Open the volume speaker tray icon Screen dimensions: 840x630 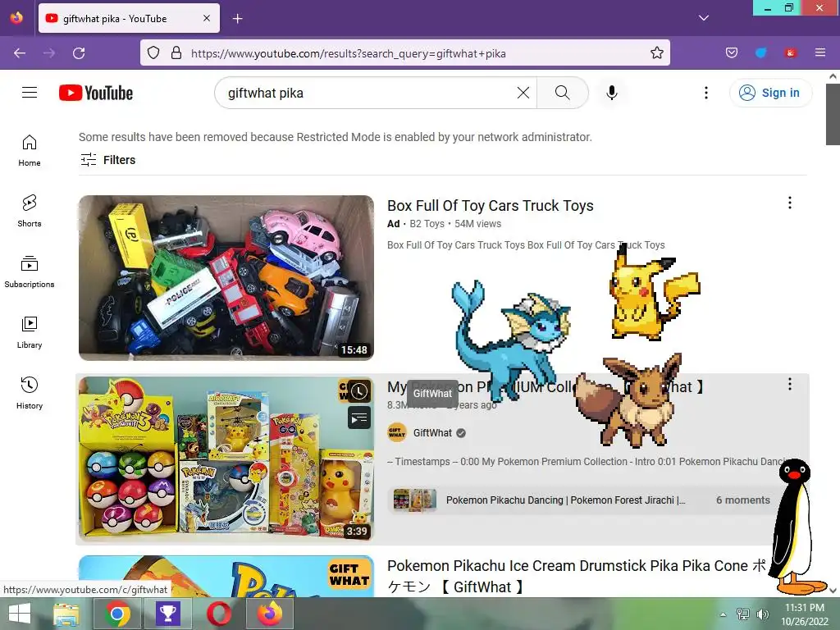tap(762, 614)
